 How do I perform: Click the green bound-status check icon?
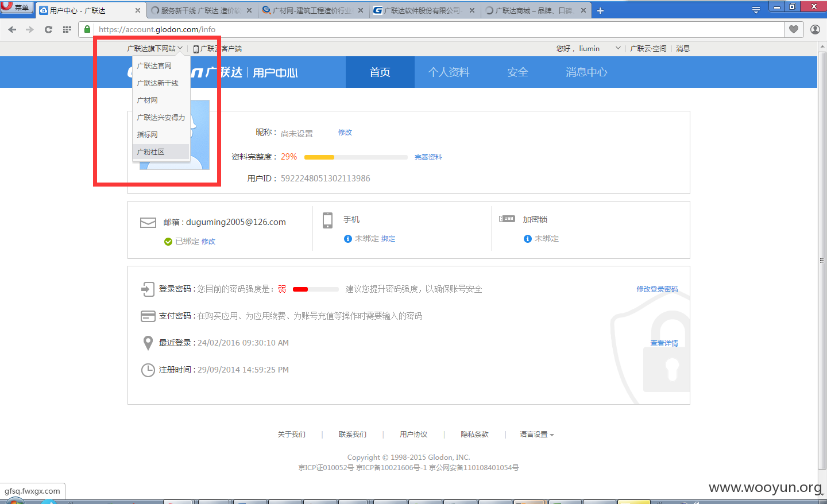click(168, 242)
